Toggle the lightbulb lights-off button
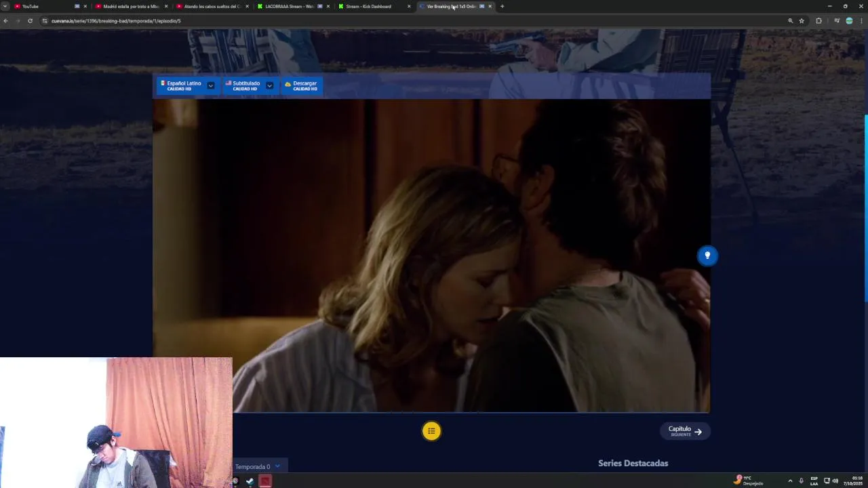The width and height of the screenshot is (868, 488). coord(707,256)
